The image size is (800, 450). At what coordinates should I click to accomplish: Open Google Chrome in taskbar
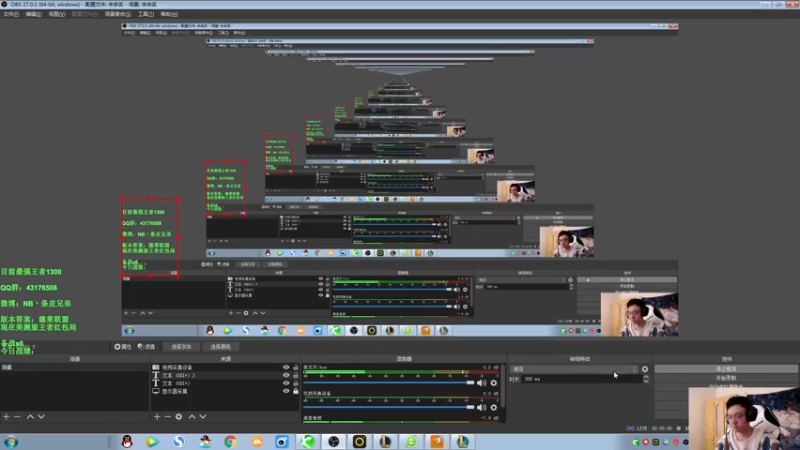point(230,441)
